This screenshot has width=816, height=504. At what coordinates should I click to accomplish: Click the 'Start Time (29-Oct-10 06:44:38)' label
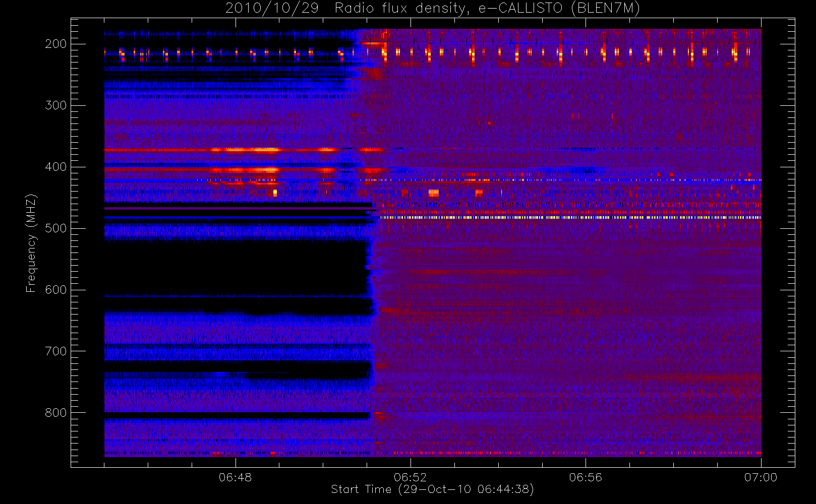click(x=432, y=489)
